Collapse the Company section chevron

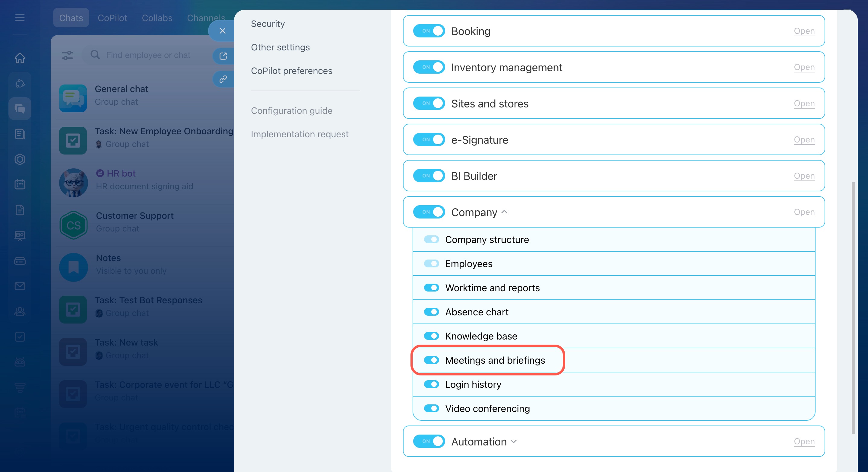coord(505,212)
